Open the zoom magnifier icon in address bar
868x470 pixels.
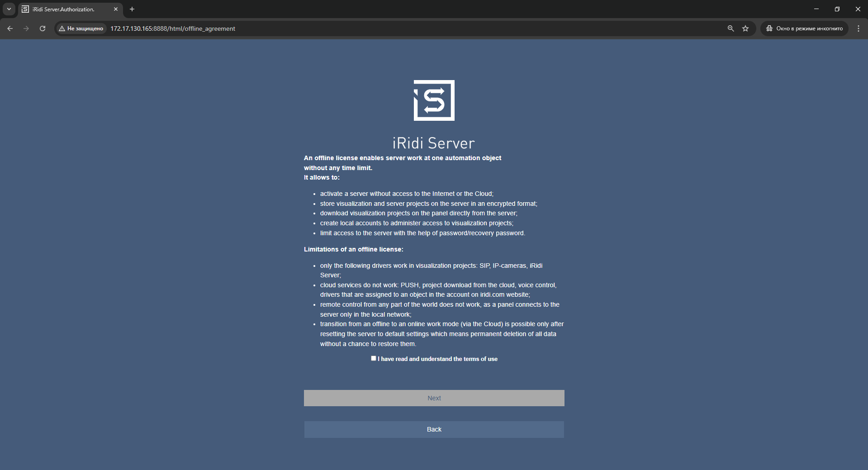point(730,28)
